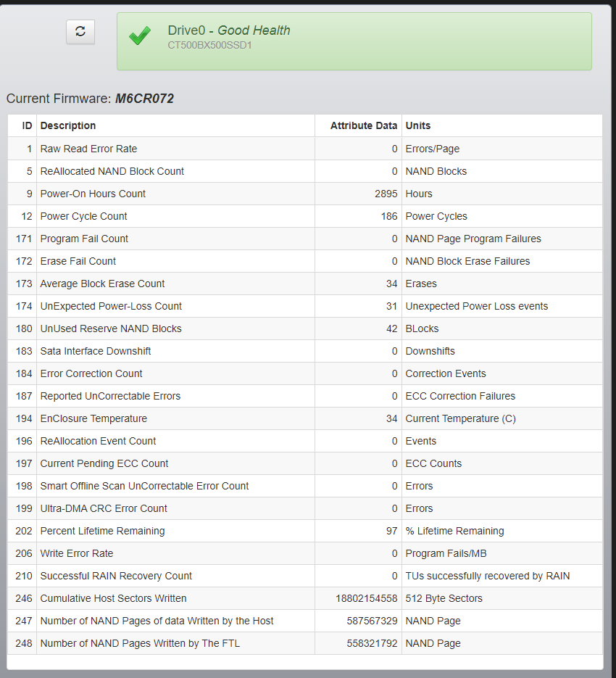
Task: Click the 97 lifetime remaining value
Action: click(391, 531)
